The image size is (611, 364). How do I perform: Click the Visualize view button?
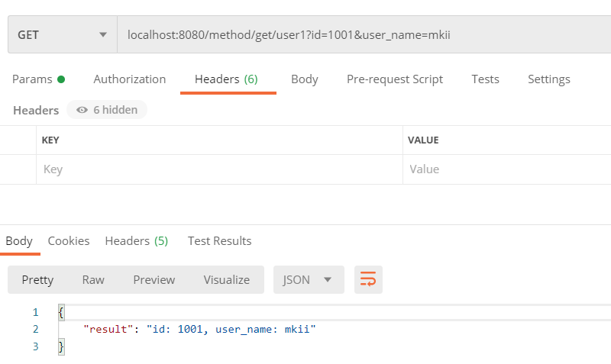226,280
